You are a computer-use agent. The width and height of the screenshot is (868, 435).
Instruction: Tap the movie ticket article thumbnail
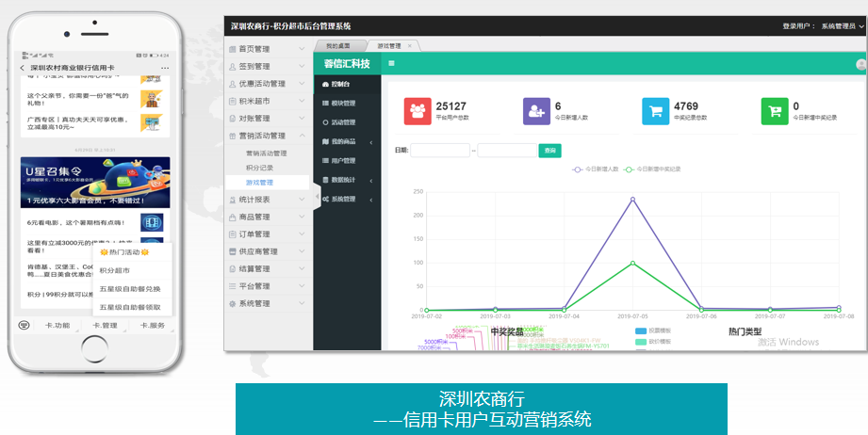(x=152, y=223)
